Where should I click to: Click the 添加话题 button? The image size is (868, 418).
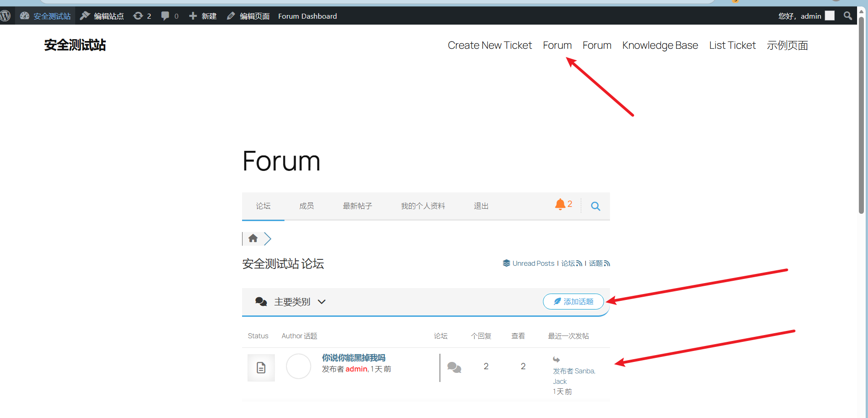573,301
